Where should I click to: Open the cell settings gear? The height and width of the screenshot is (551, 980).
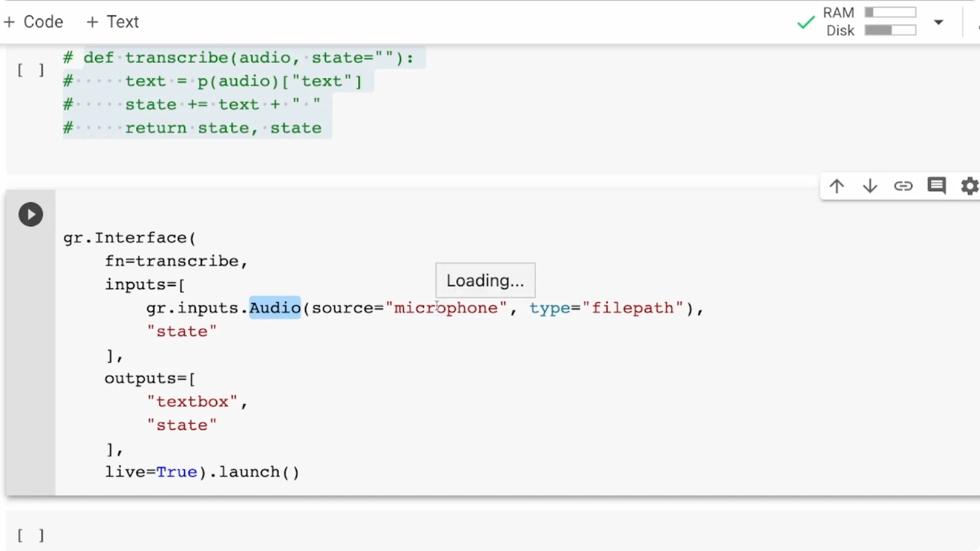tap(969, 186)
